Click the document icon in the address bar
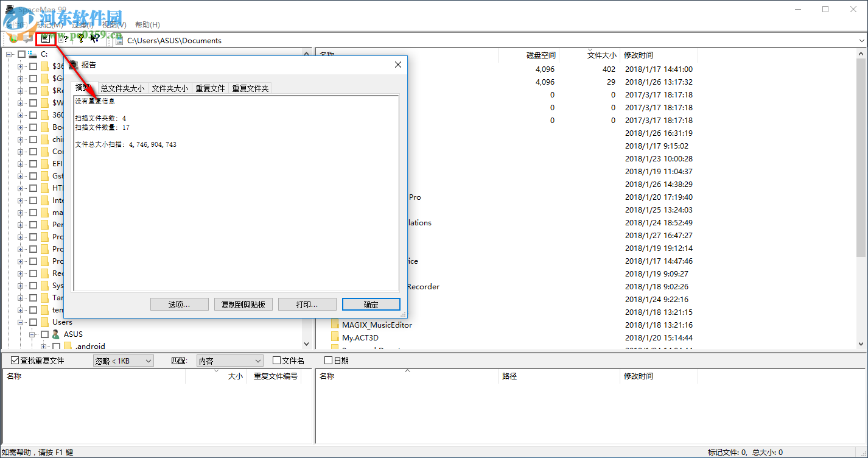 pos(119,41)
